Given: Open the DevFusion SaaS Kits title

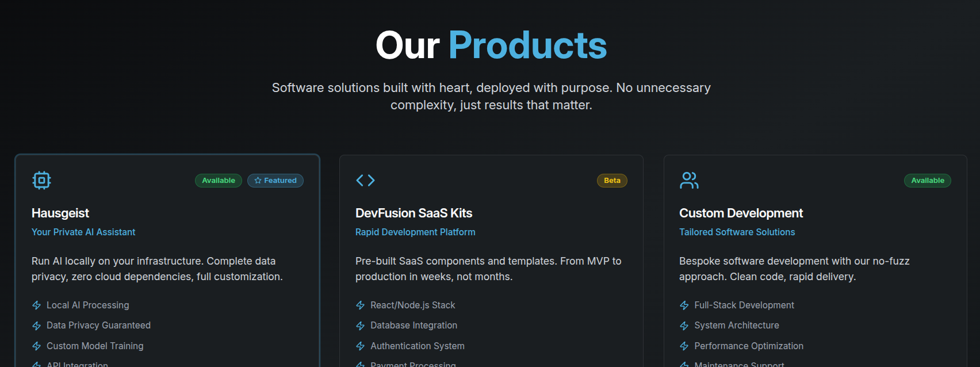Looking at the screenshot, I should click(414, 213).
